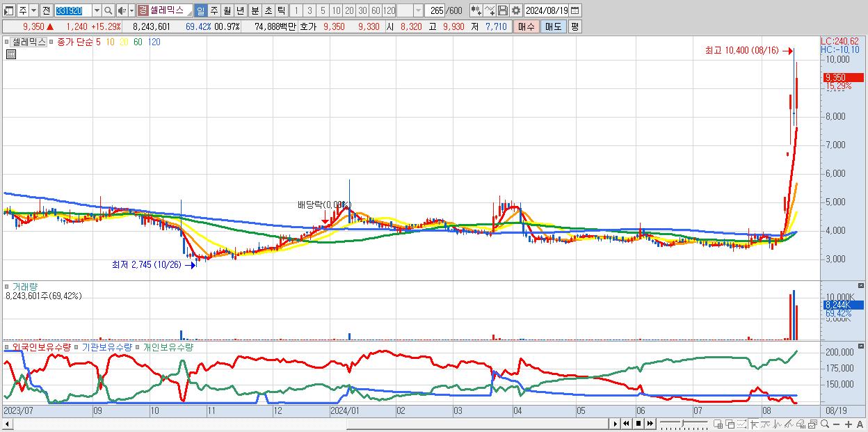
Task: Click the overlapping windows icon at bottom
Action: pos(730,424)
